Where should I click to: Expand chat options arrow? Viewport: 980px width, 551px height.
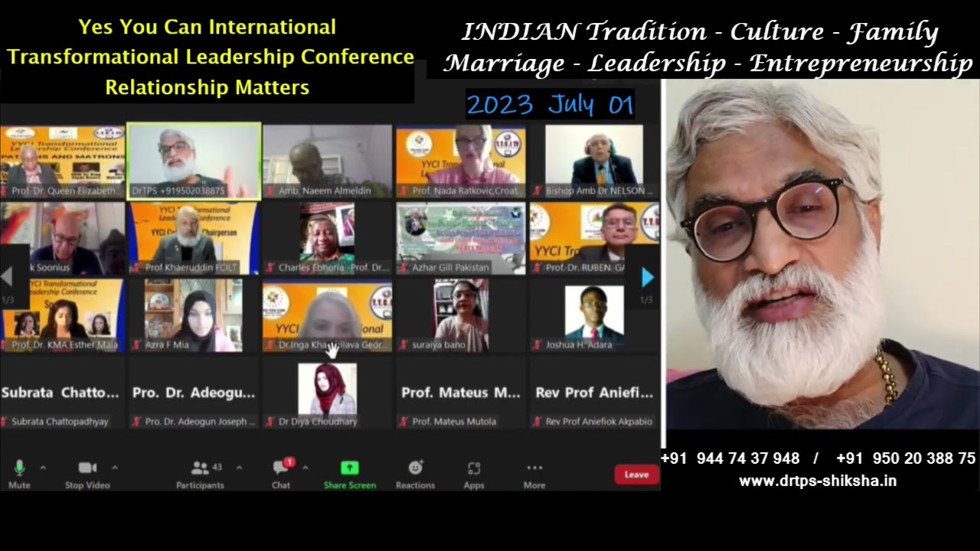(305, 467)
